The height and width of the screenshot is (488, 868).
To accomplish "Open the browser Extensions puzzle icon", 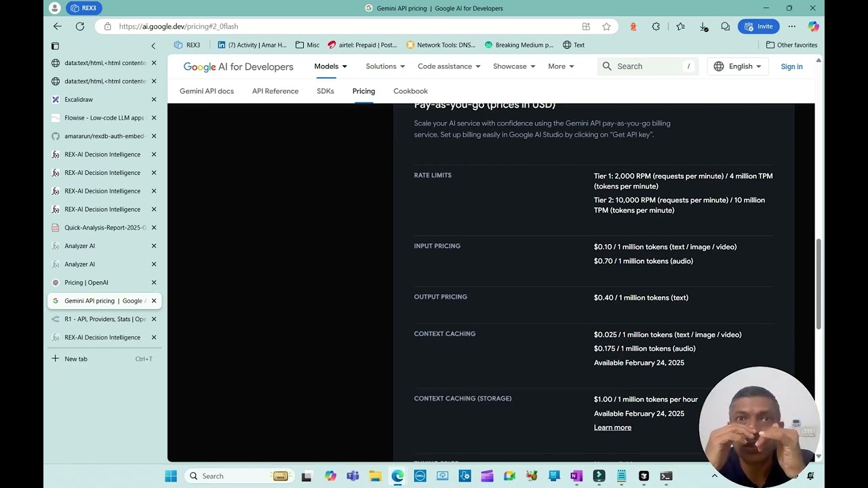I will click(656, 26).
